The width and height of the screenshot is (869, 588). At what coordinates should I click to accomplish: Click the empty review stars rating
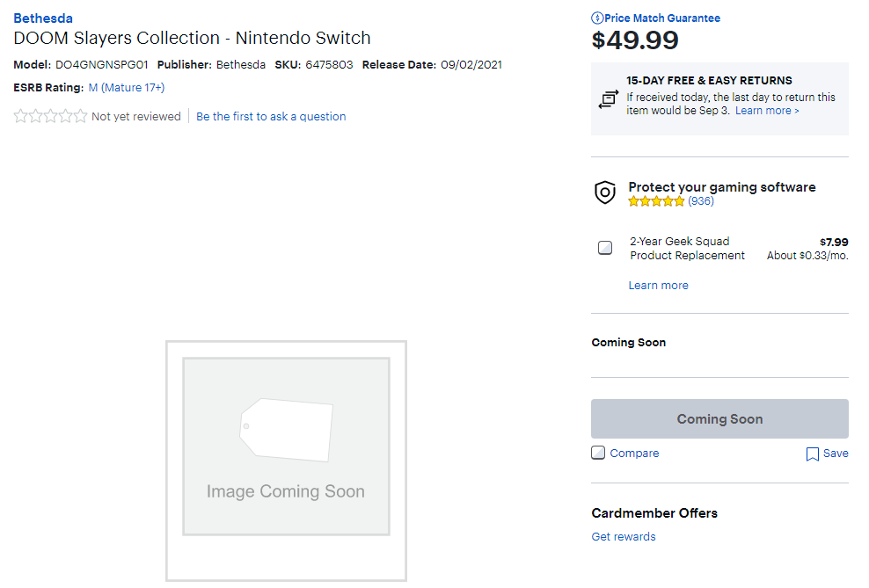(x=50, y=116)
